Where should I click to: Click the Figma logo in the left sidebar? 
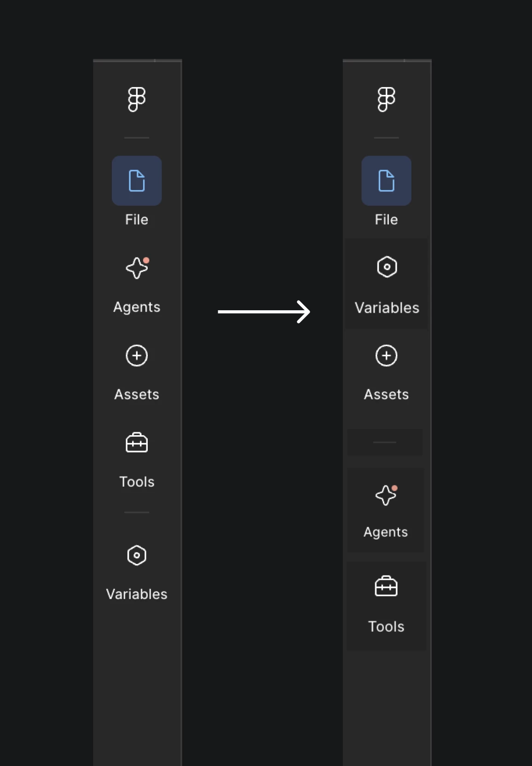[x=137, y=99]
